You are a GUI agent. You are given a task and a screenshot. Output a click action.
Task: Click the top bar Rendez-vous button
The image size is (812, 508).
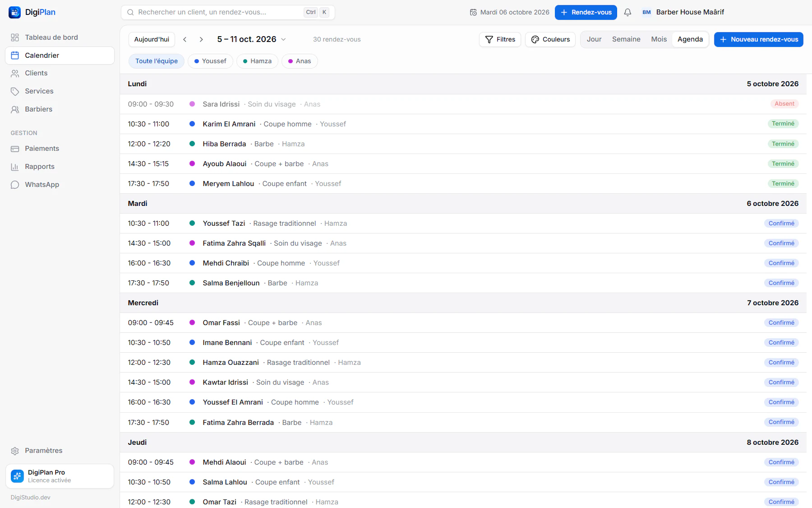pyautogui.click(x=586, y=12)
